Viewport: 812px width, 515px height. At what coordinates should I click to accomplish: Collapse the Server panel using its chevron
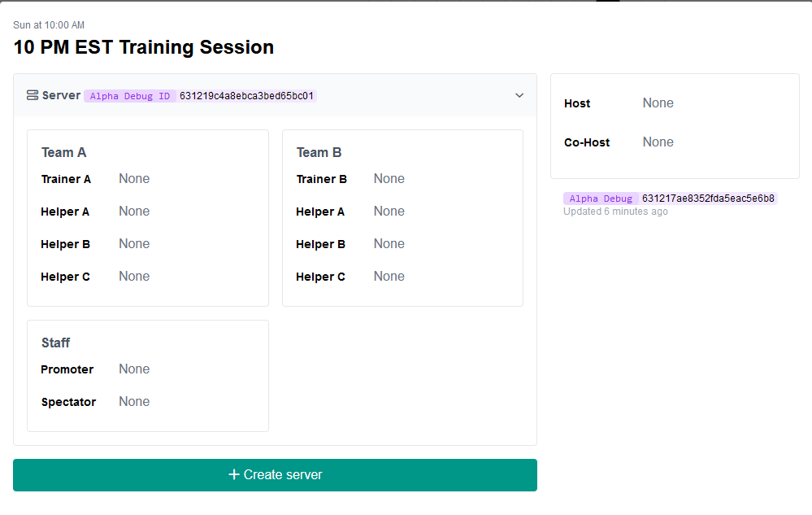point(519,95)
